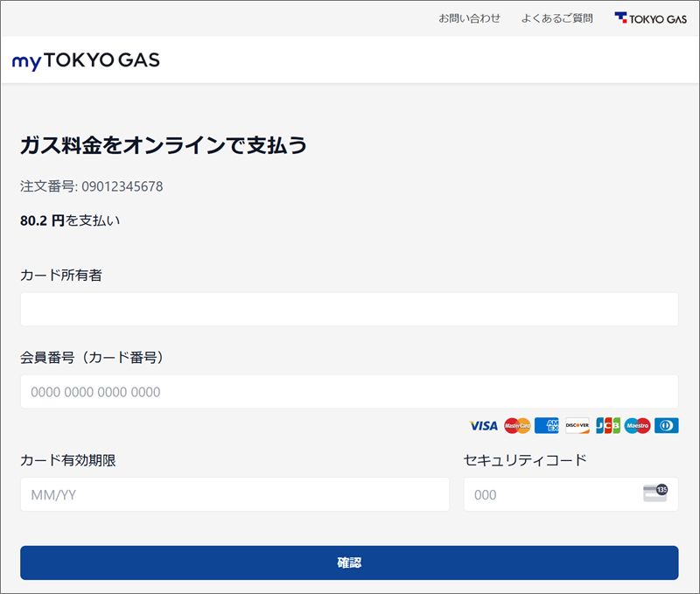
Task: Focus the カード所有者 input field
Action: coord(349,310)
